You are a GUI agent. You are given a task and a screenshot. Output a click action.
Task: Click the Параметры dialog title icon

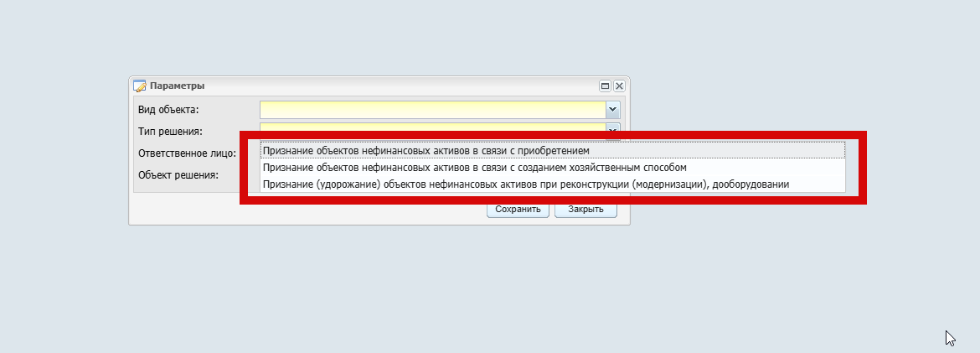pyautogui.click(x=140, y=86)
